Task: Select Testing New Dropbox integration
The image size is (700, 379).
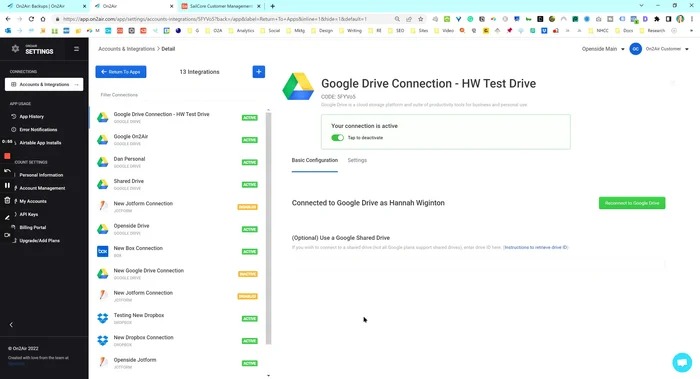Action: pyautogui.click(x=178, y=318)
